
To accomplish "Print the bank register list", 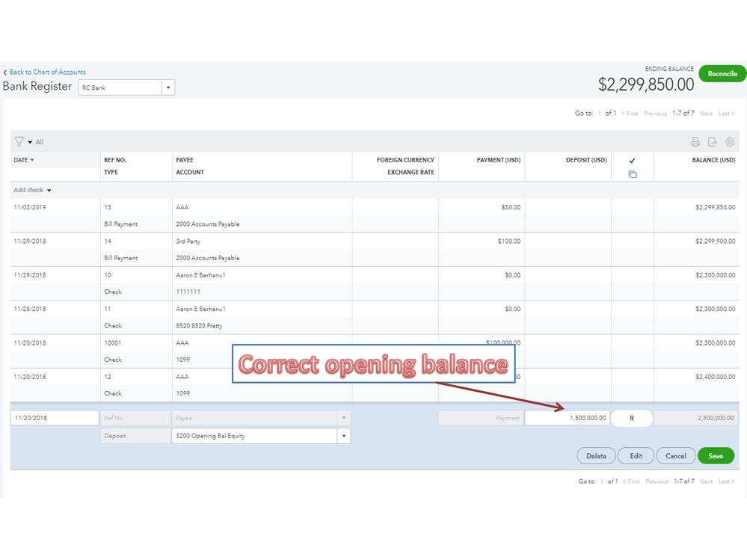I will pos(695,142).
